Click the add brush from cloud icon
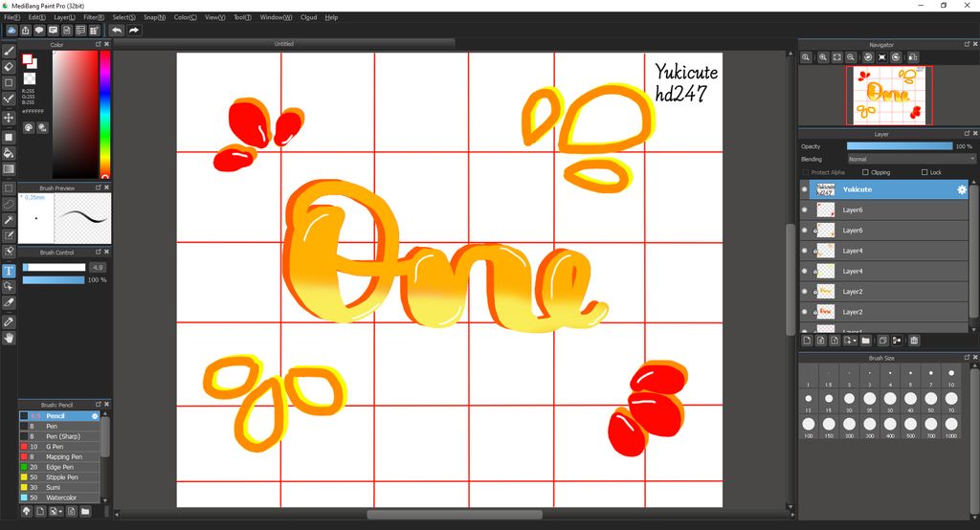 26,511
